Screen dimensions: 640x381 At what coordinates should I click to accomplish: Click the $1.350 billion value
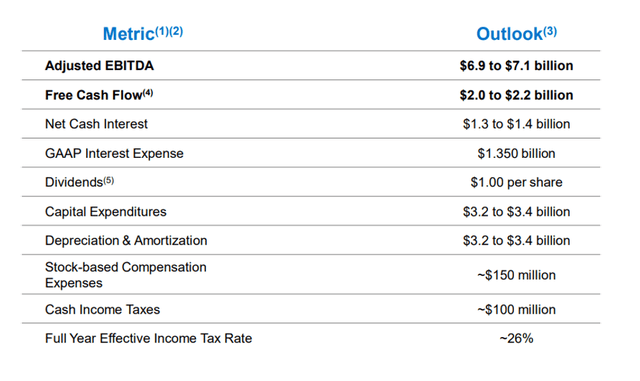click(516, 153)
